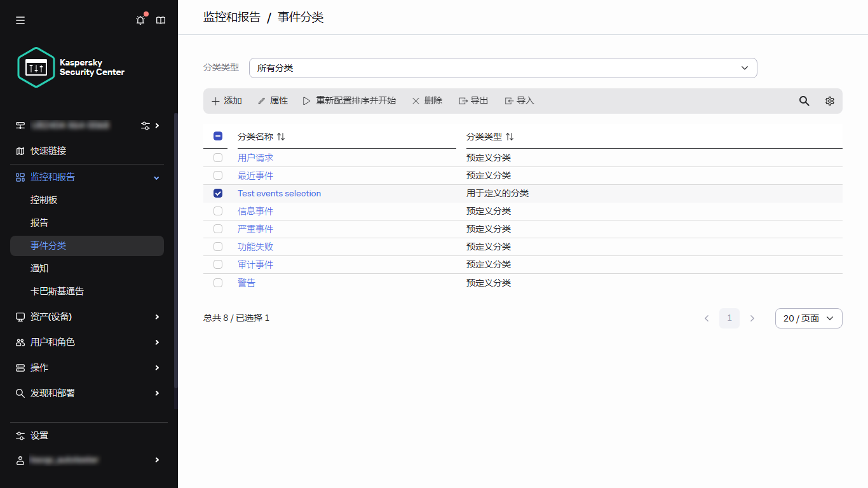Click the select-all checkbox in the header
Viewport: 868px width, 488px height.
[x=218, y=136]
